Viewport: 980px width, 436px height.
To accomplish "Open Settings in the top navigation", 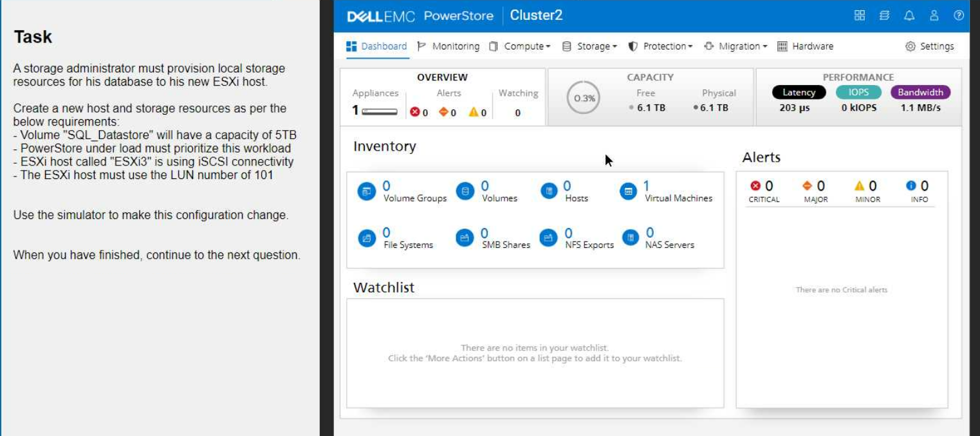I will (929, 46).
